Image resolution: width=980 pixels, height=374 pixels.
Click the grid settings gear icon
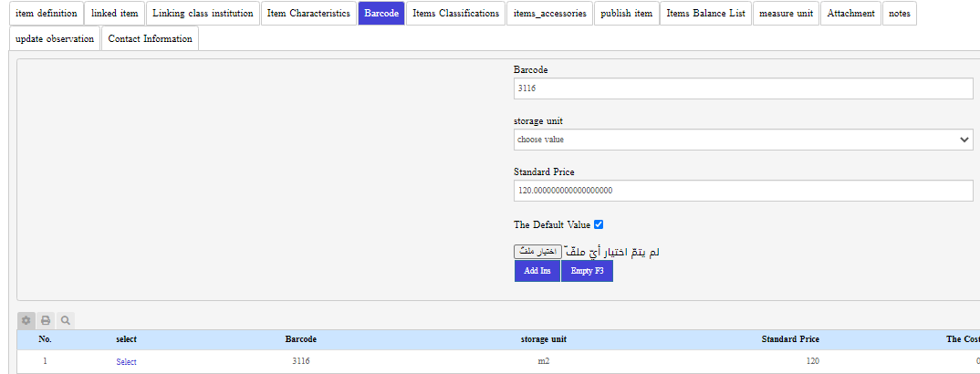(x=26, y=320)
